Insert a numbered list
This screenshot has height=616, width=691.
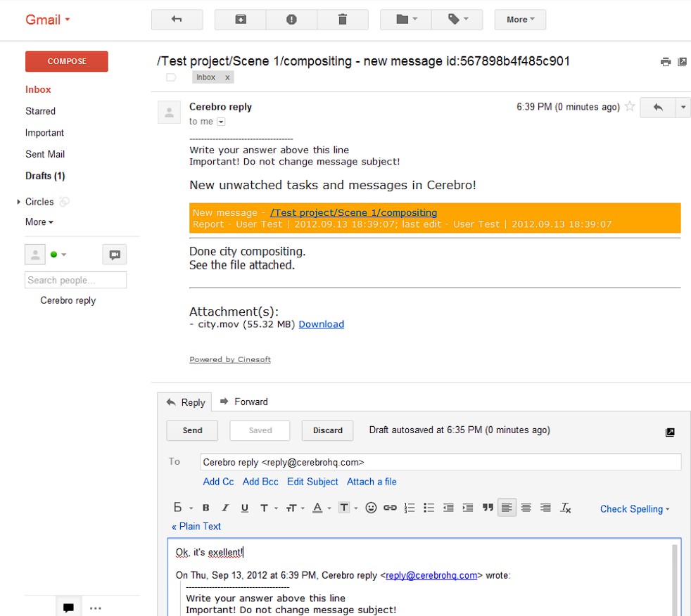tap(410, 508)
